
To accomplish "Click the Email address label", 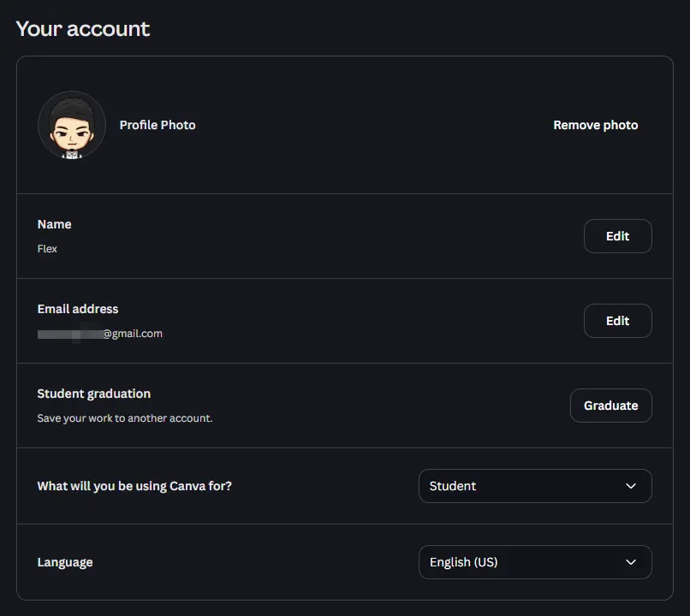I will (x=78, y=309).
